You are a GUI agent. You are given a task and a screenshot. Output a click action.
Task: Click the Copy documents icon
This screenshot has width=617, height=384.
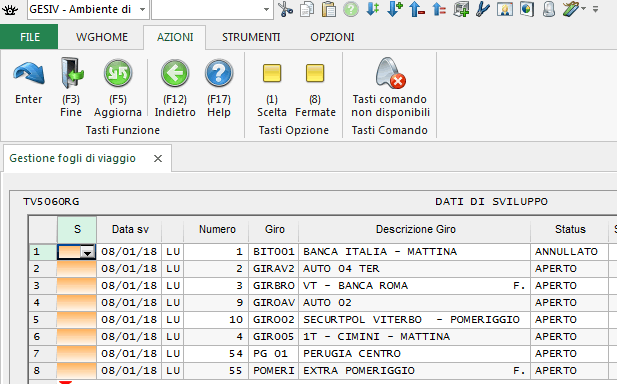point(307,9)
